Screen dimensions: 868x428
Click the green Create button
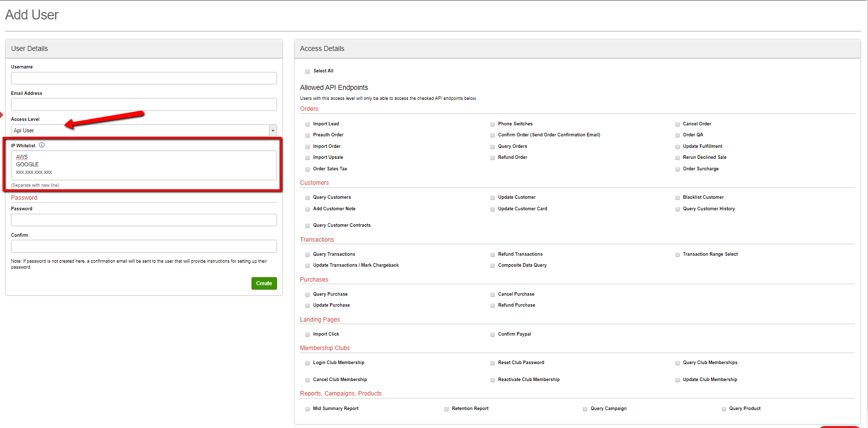pos(264,283)
